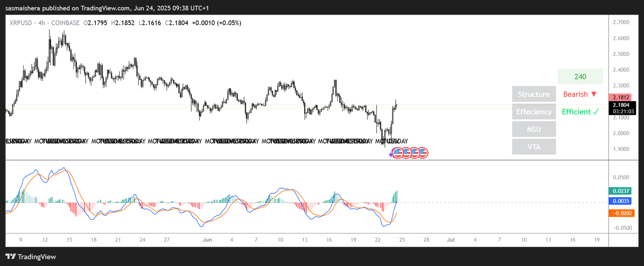Viewport: 644px width, 266px height.
Task: Click the blue MACD value 0.0035
Action: tap(620, 201)
